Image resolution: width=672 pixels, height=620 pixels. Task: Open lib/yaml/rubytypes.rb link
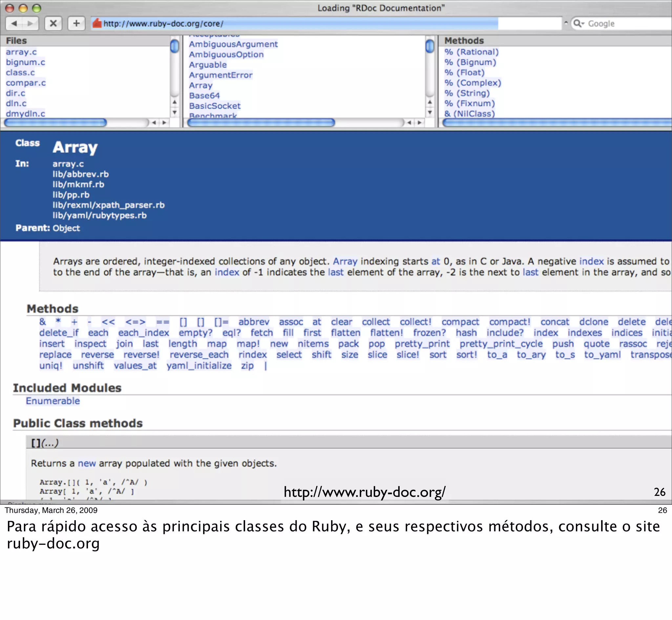click(x=99, y=215)
